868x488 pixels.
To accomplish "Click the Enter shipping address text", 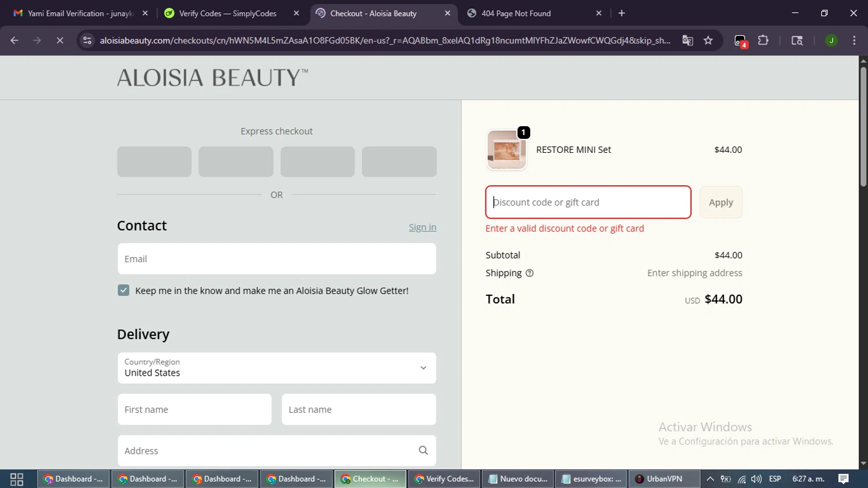I will [694, 273].
